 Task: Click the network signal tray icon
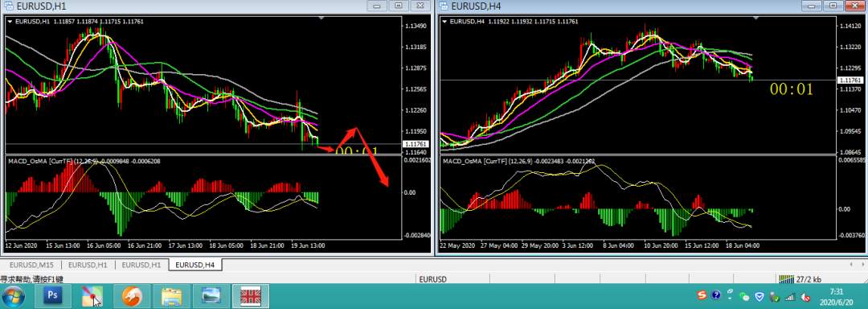[790, 297]
